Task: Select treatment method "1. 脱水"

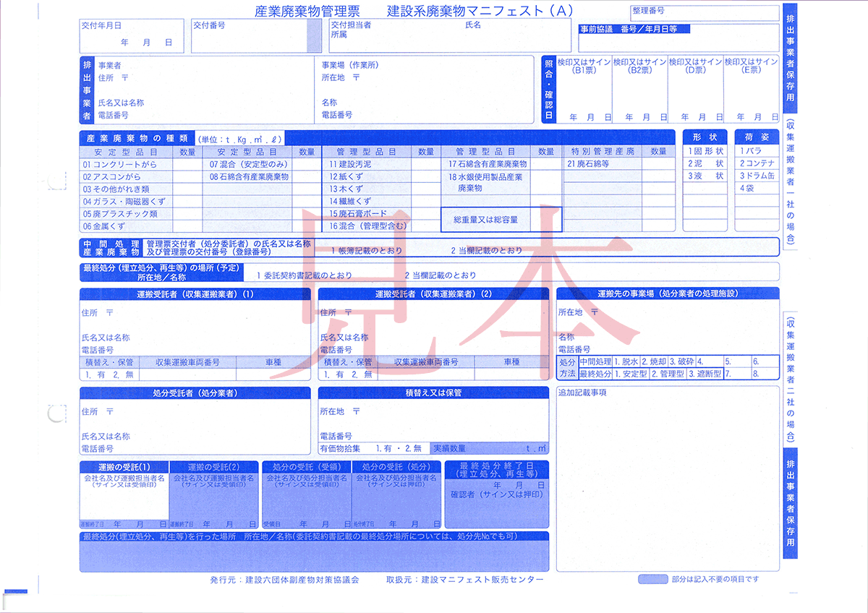Action: (x=626, y=361)
